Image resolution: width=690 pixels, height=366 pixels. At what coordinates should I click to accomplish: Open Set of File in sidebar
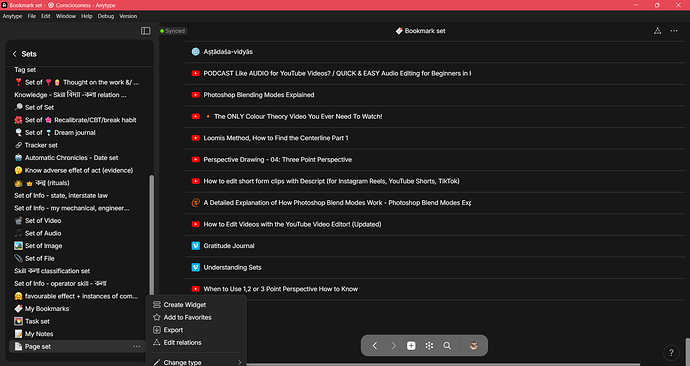pos(40,258)
